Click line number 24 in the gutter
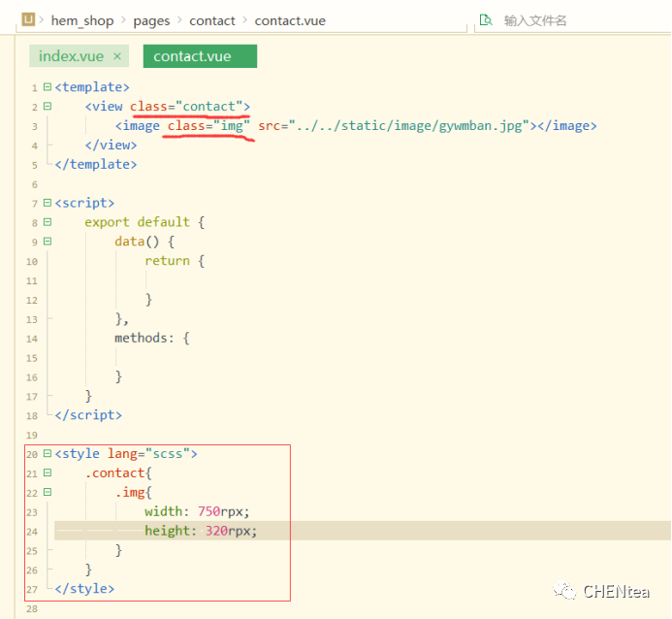 click(32, 532)
